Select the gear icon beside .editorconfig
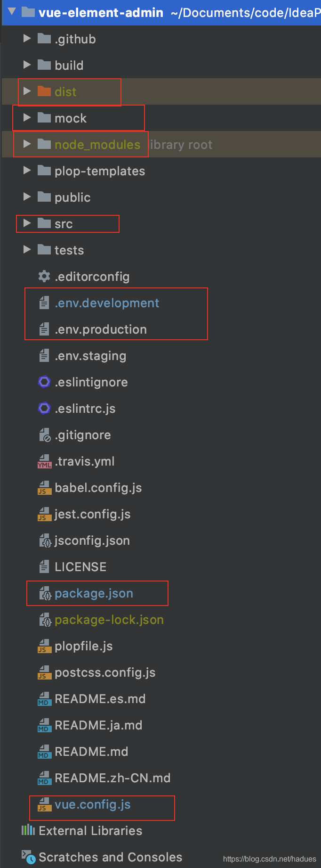 click(x=44, y=277)
